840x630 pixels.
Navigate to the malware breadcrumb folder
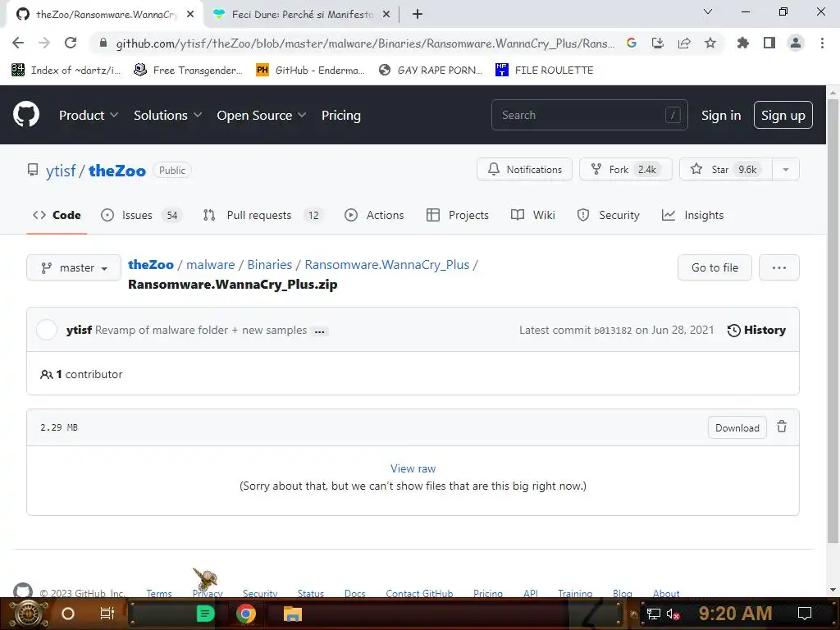[211, 265]
